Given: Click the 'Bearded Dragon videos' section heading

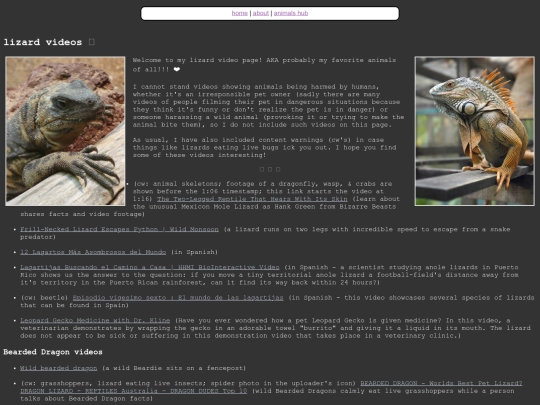Looking at the screenshot, I should tap(53, 352).
